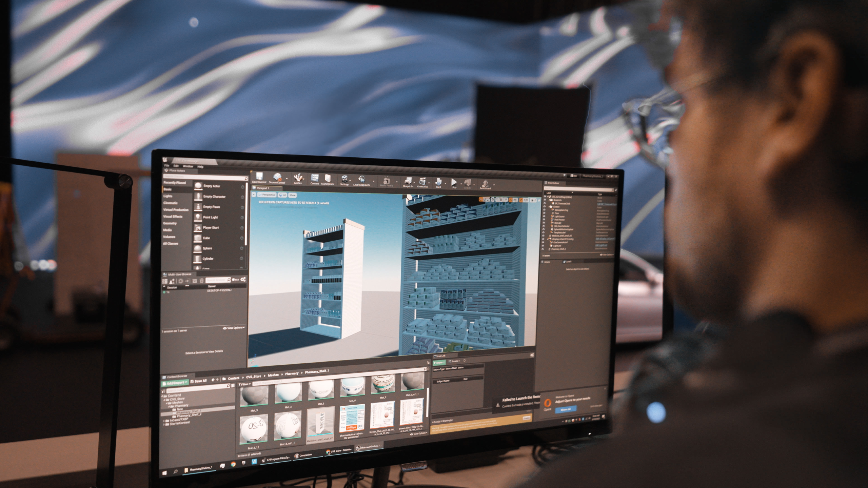
Task: Click delete session trash icon
Action: 202,281
